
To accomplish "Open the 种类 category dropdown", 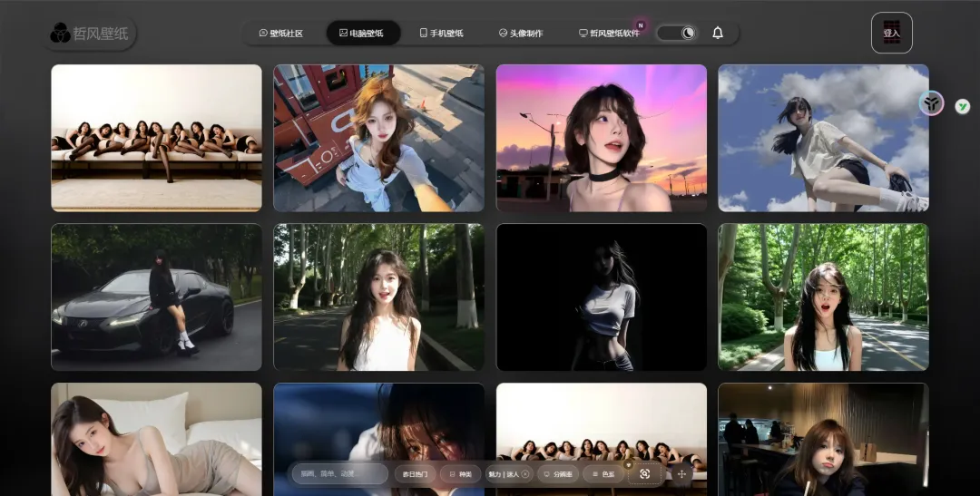I will tap(461, 474).
